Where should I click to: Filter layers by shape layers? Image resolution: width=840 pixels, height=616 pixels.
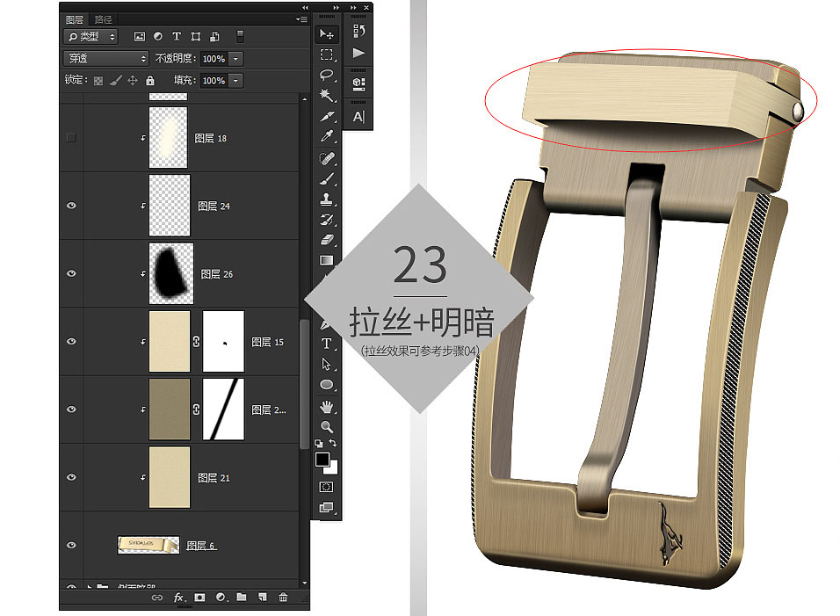(196, 36)
